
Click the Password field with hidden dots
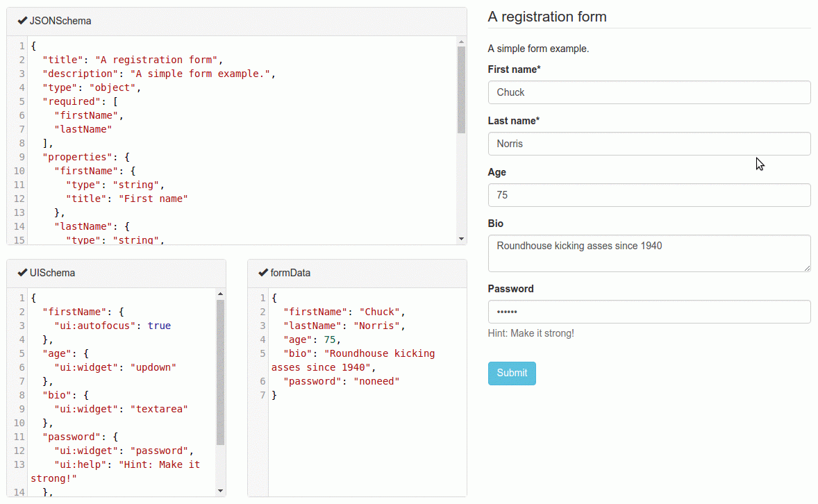click(x=649, y=312)
